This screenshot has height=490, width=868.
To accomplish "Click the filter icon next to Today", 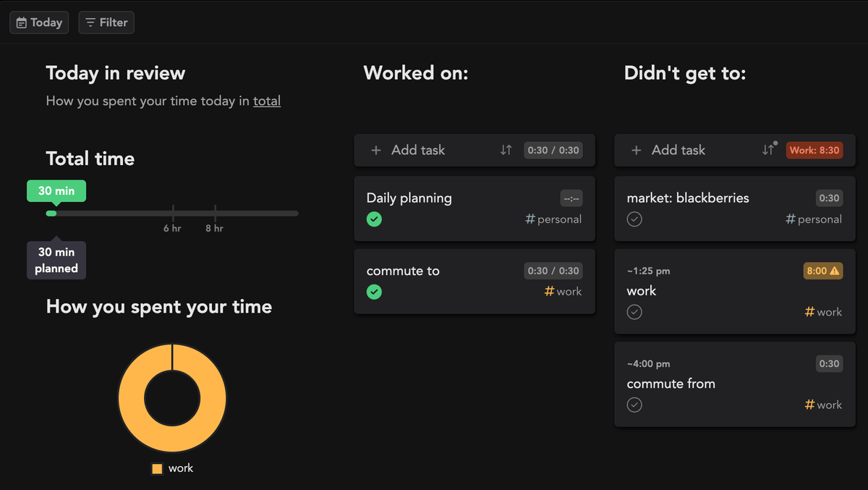I will (91, 22).
